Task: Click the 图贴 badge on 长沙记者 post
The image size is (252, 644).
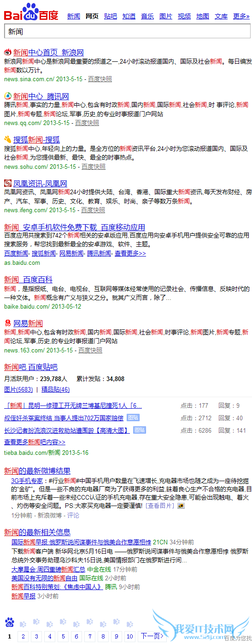Action: point(140,430)
